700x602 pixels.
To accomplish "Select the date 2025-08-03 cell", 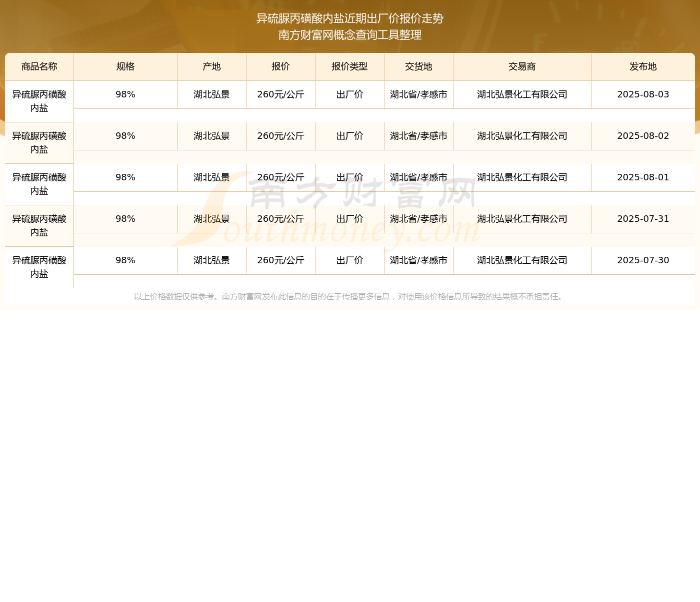I will point(643,95).
